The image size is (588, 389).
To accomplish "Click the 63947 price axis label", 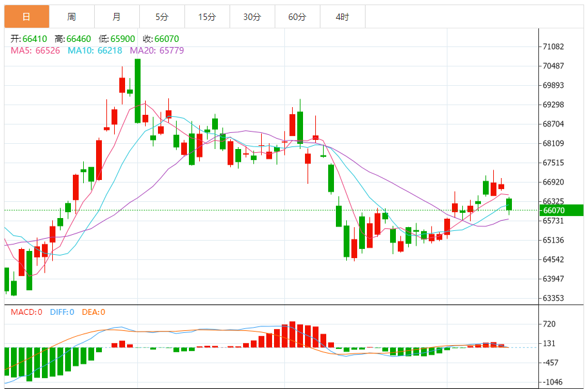I will pos(553,279).
